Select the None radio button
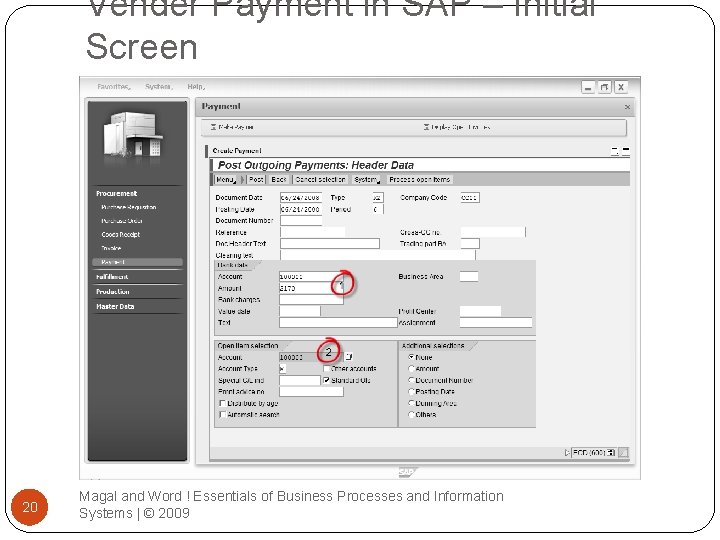 [x=411, y=357]
